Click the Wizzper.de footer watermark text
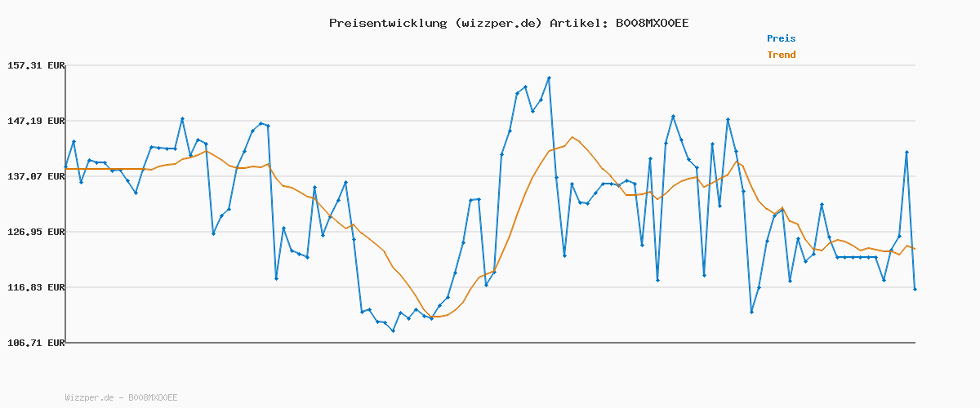The height and width of the screenshot is (408, 980). [x=121, y=397]
